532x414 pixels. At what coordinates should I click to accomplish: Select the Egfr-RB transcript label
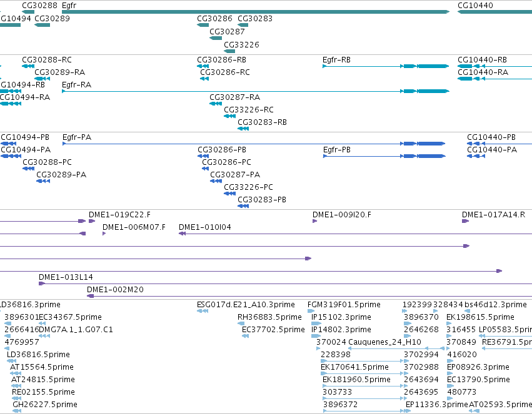point(336,60)
